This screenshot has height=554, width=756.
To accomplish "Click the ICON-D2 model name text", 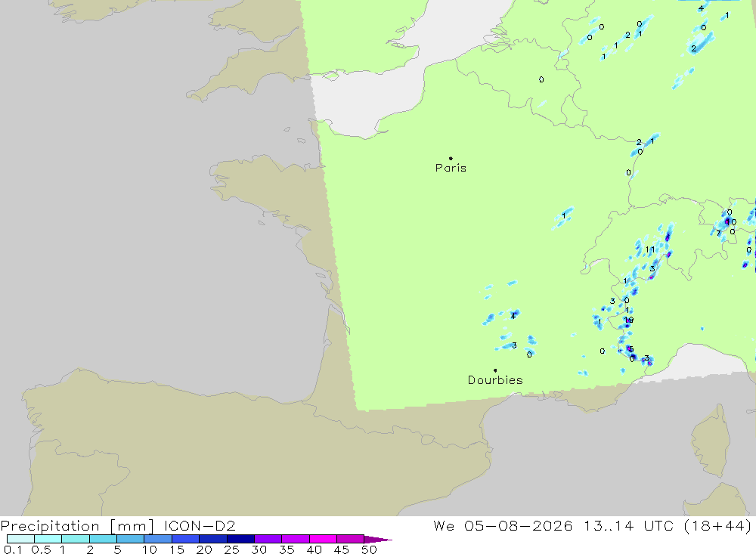I will pos(200,525).
